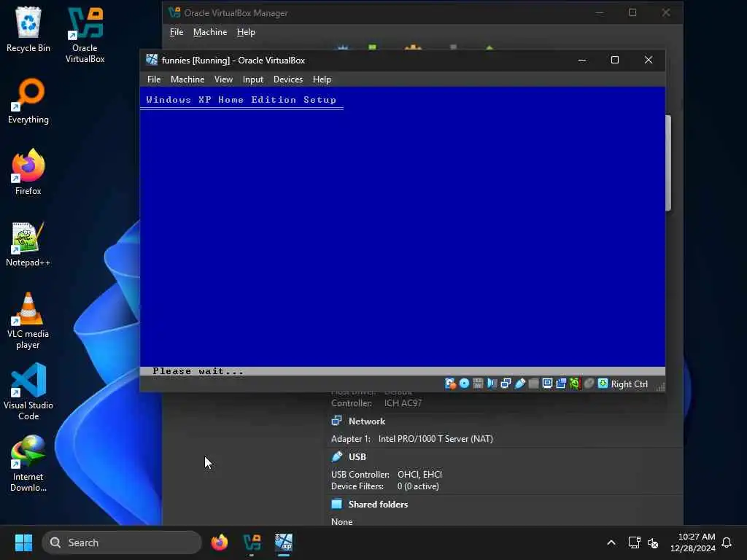Click the taskbar Search box

coord(122,542)
